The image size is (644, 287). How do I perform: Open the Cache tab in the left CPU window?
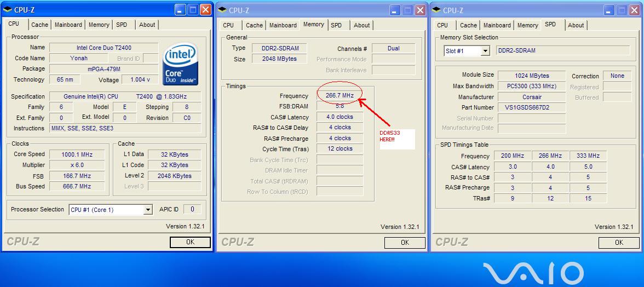[x=40, y=25]
